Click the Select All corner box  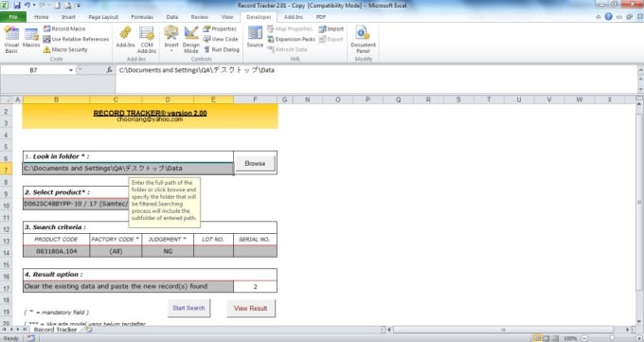coord(7,99)
